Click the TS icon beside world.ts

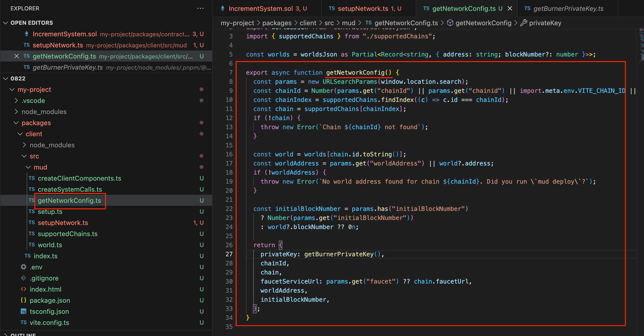tap(32, 245)
